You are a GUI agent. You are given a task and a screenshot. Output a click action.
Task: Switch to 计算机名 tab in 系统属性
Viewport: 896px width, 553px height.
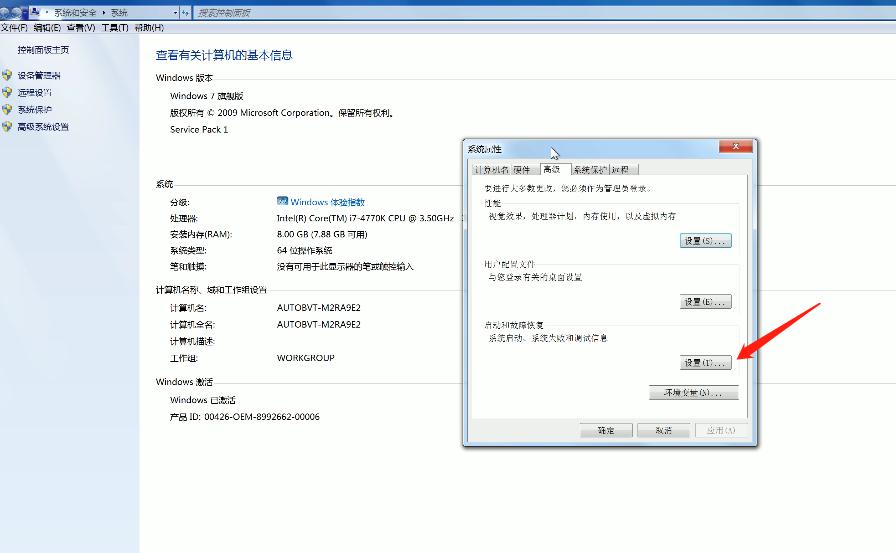point(491,170)
